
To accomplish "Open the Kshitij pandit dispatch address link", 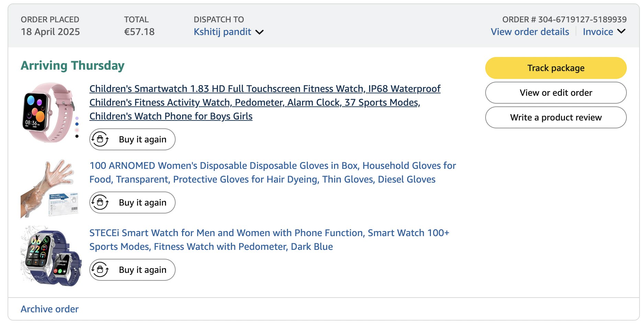I will click(x=222, y=32).
